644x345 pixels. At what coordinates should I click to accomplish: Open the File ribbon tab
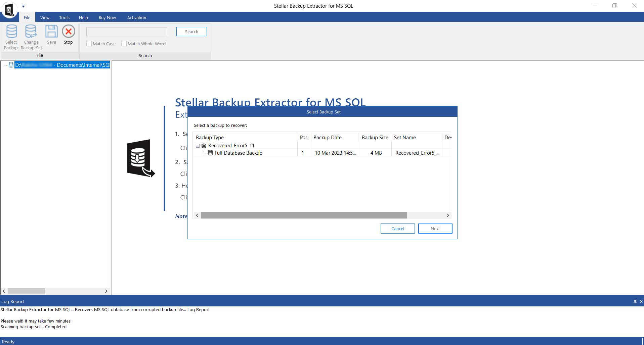tap(27, 17)
